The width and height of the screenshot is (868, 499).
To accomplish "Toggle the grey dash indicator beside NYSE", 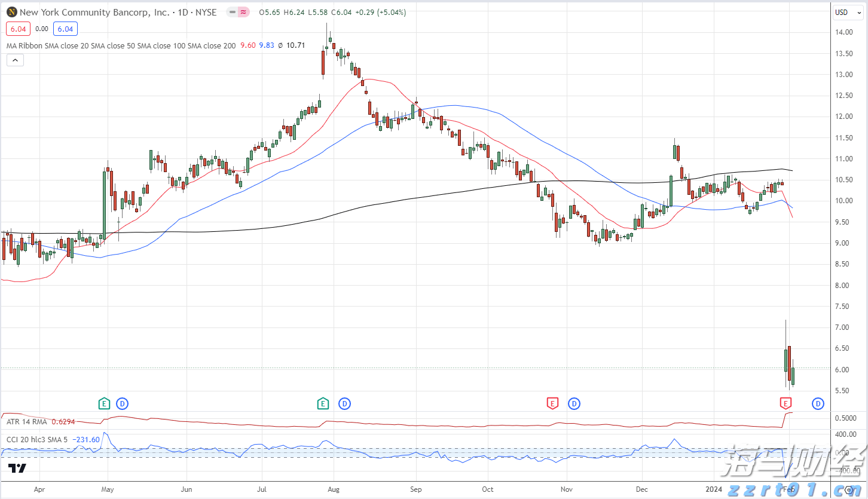I will [x=232, y=12].
